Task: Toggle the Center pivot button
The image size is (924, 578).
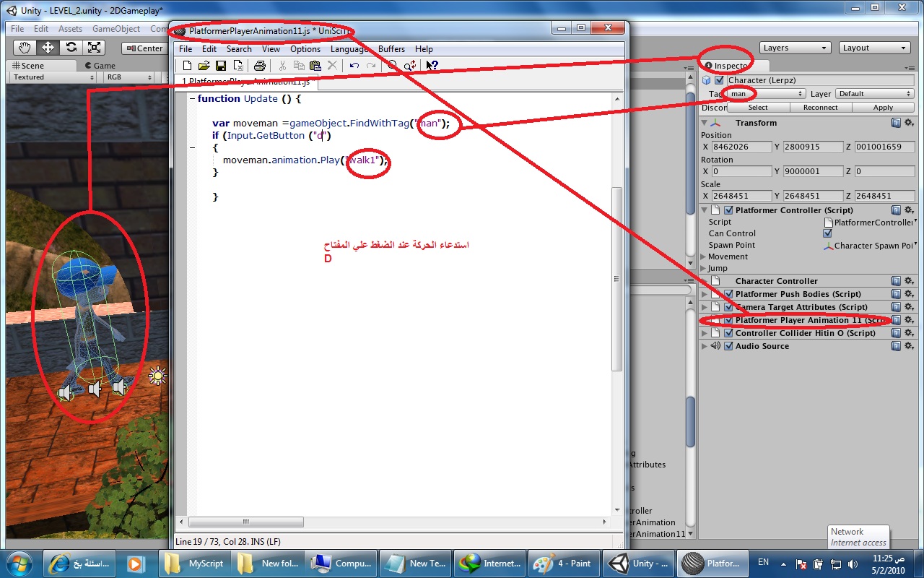Action: click(144, 48)
